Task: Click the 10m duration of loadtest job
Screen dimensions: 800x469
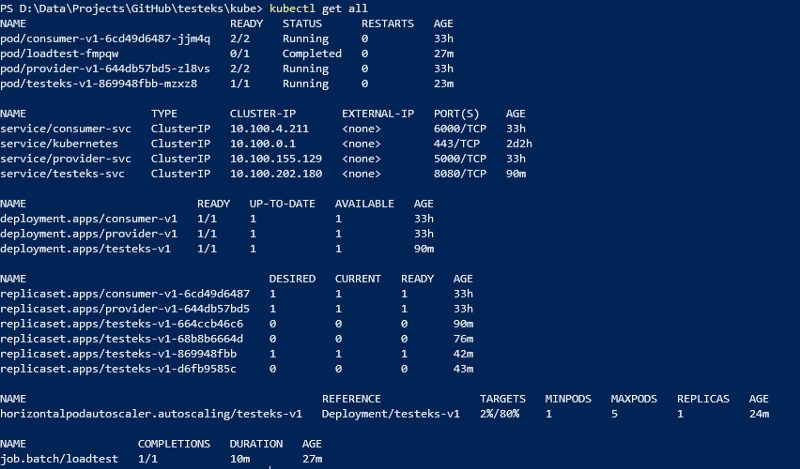Action: (240, 459)
